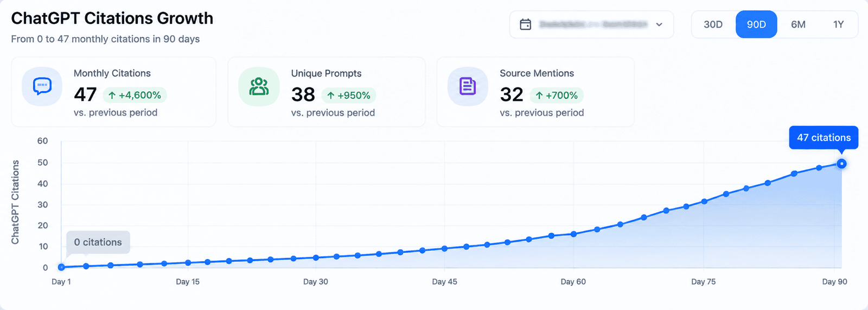868x310 pixels.
Task: Click the Day 30 axis label
Action: pos(315,281)
